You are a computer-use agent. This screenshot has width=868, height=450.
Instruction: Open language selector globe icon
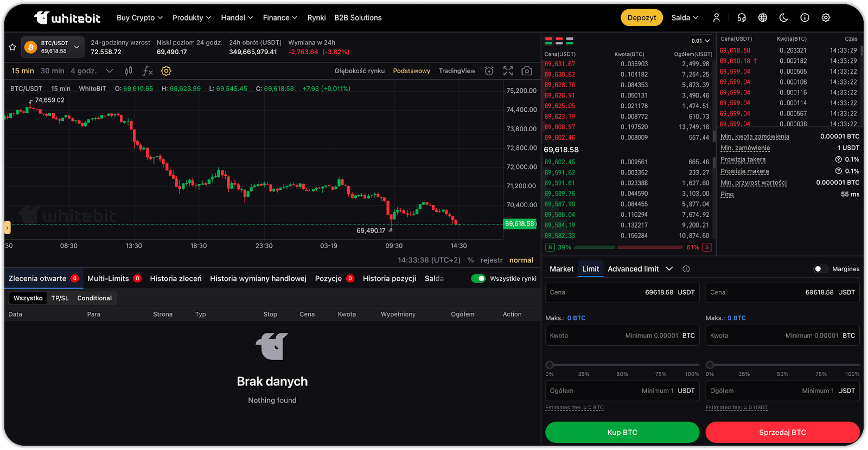pyautogui.click(x=762, y=18)
